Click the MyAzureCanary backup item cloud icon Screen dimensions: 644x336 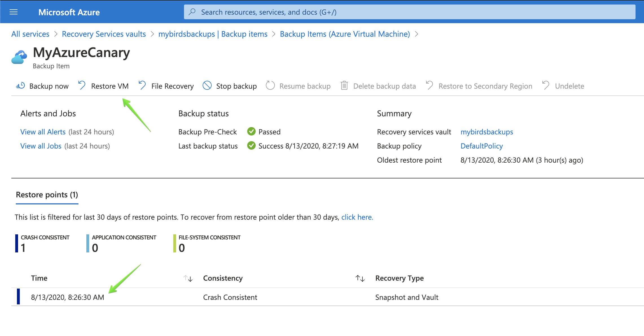click(19, 57)
